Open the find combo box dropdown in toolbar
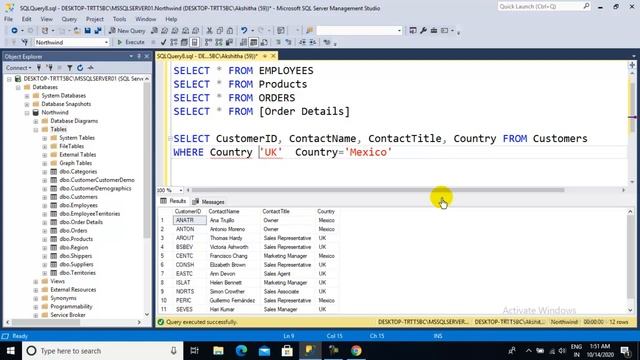 (x=399, y=31)
